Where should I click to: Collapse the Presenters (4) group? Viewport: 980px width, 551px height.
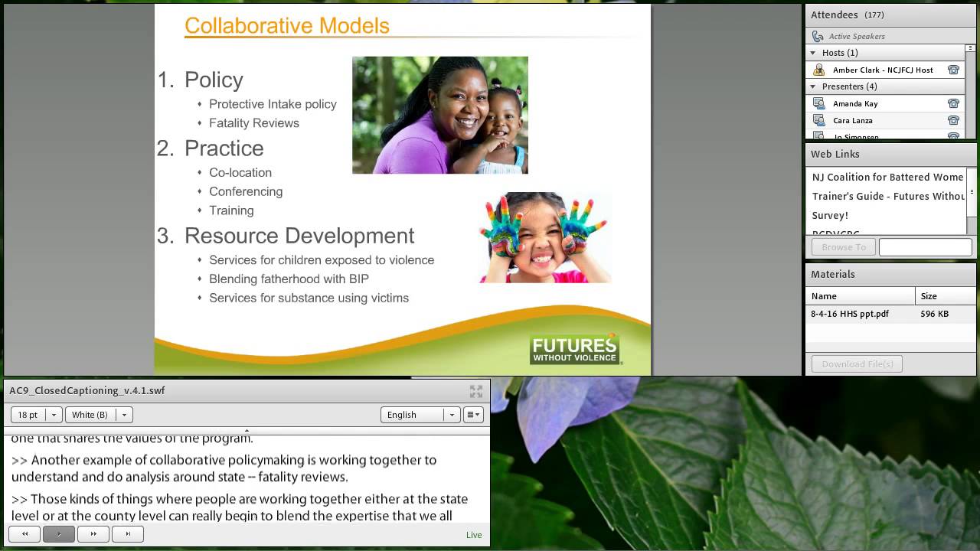point(813,86)
